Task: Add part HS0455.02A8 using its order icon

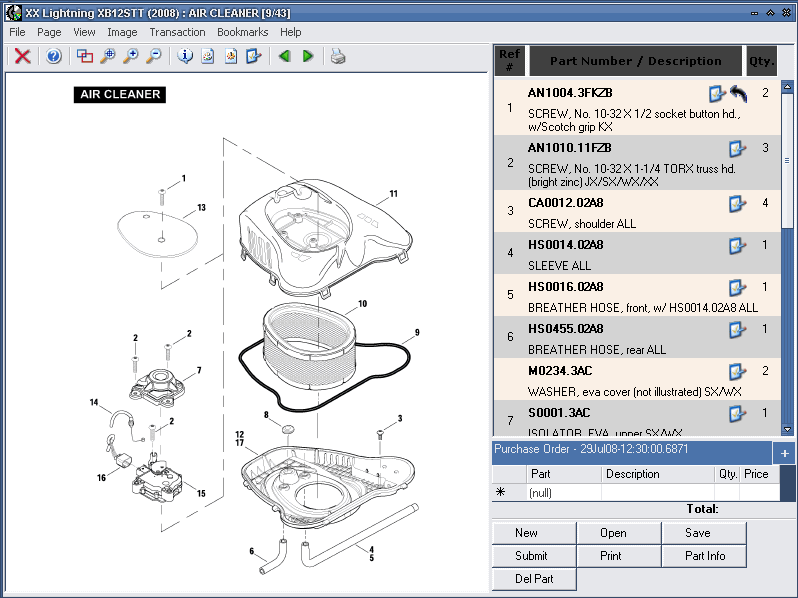Action: coord(737,329)
